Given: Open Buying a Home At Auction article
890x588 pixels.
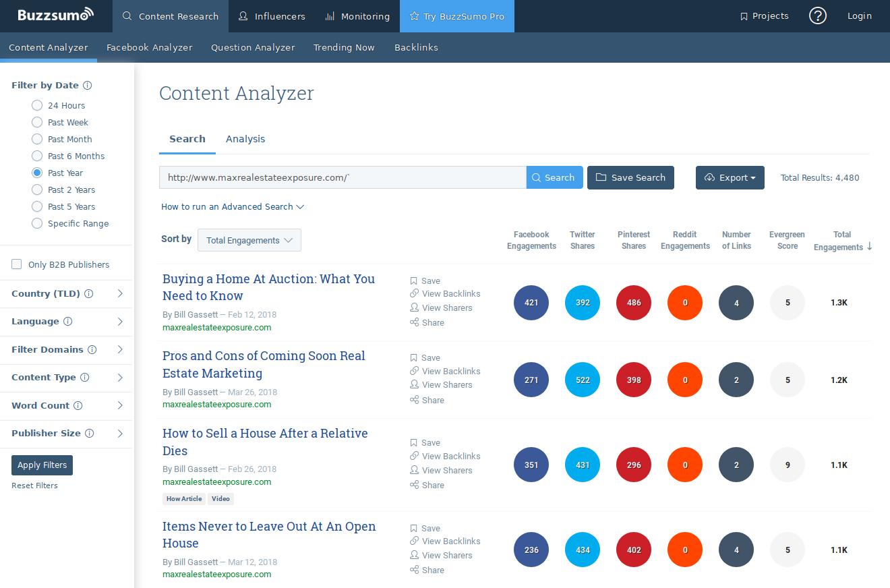Looking at the screenshot, I should pos(268,287).
